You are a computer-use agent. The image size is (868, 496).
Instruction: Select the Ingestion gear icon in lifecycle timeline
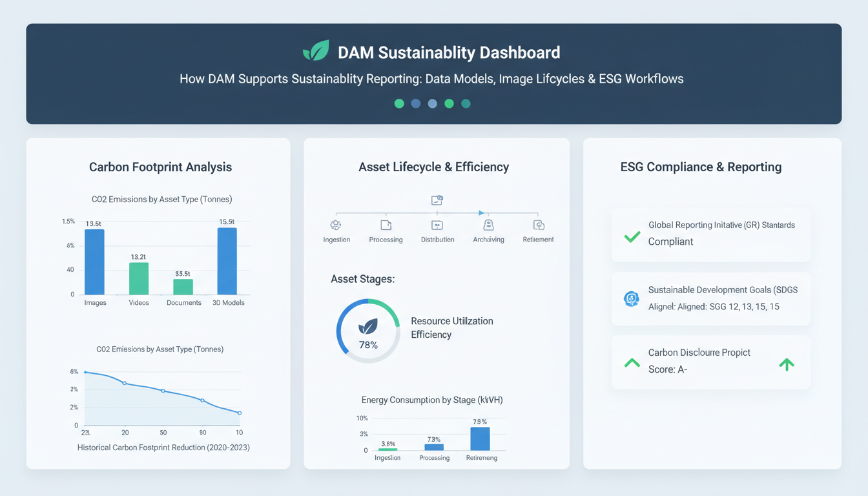(x=336, y=225)
